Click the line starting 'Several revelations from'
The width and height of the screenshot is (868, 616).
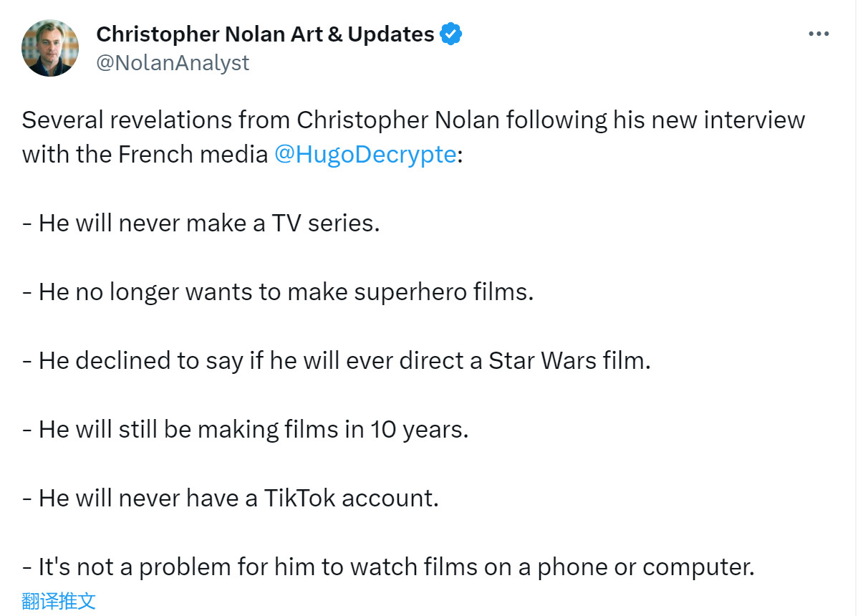tap(413, 120)
